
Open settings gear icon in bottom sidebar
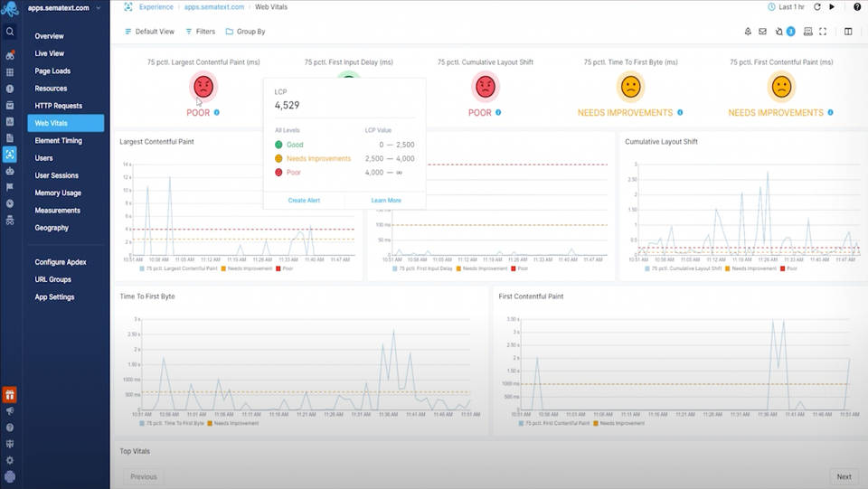10,460
